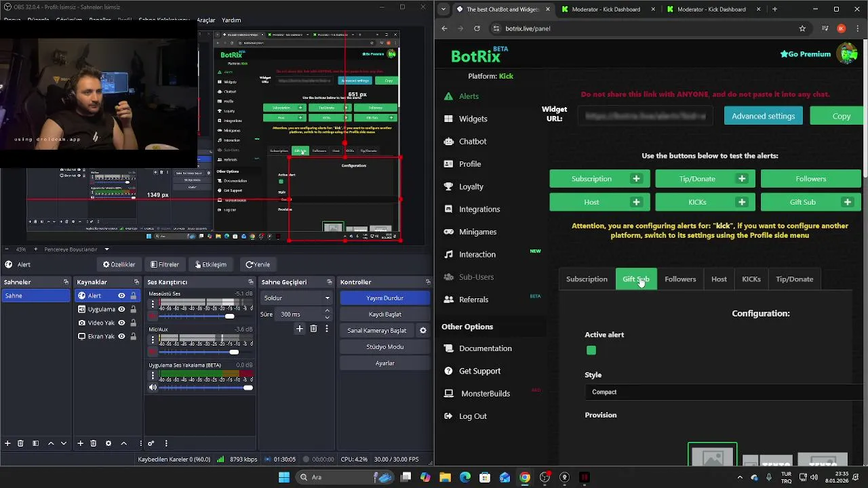Viewport: 868px width, 488px height.
Task: Open Minigames in BotRix sidebar
Action: click(477, 232)
